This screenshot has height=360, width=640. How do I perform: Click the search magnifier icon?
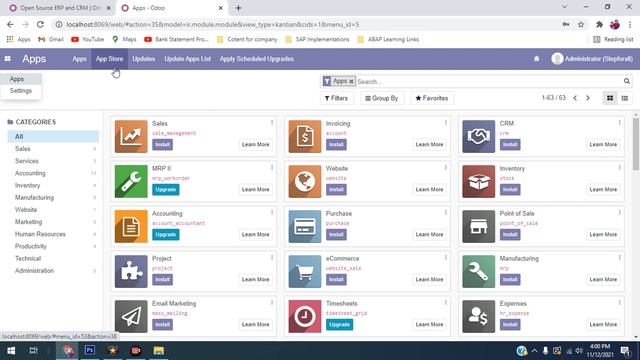627,81
